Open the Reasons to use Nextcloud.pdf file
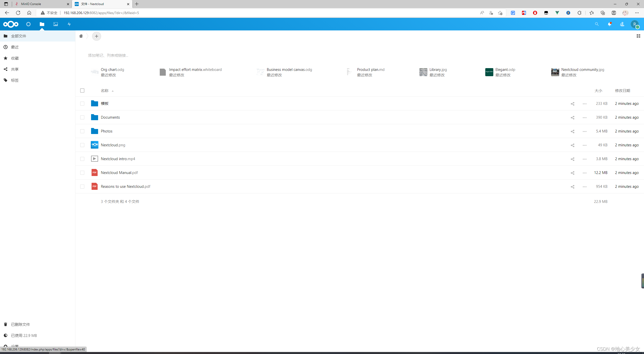This screenshot has height=354, width=644. [125, 186]
